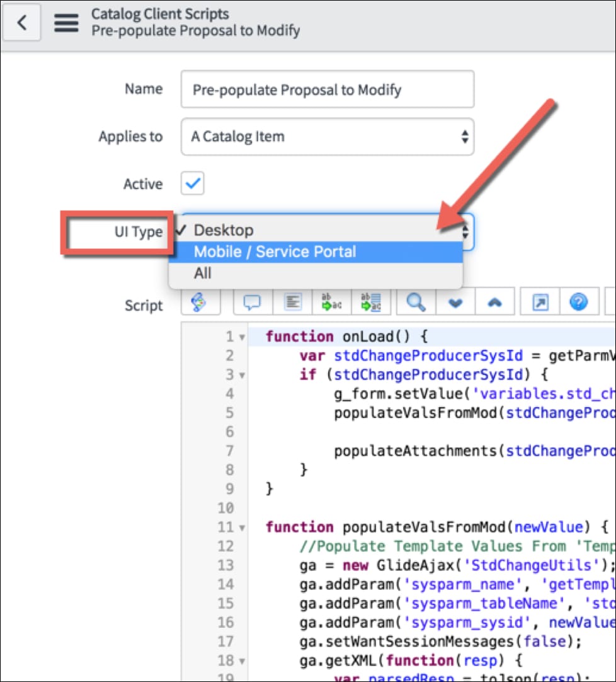Click the comment '//Populate Template Values From' line
This screenshot has width=616, height=682.
(x=457, y=546)
